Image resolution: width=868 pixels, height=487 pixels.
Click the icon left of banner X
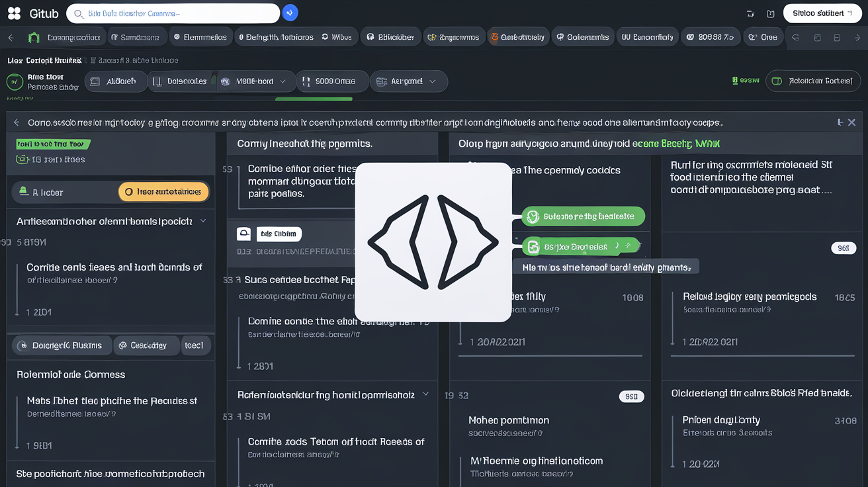840,122
